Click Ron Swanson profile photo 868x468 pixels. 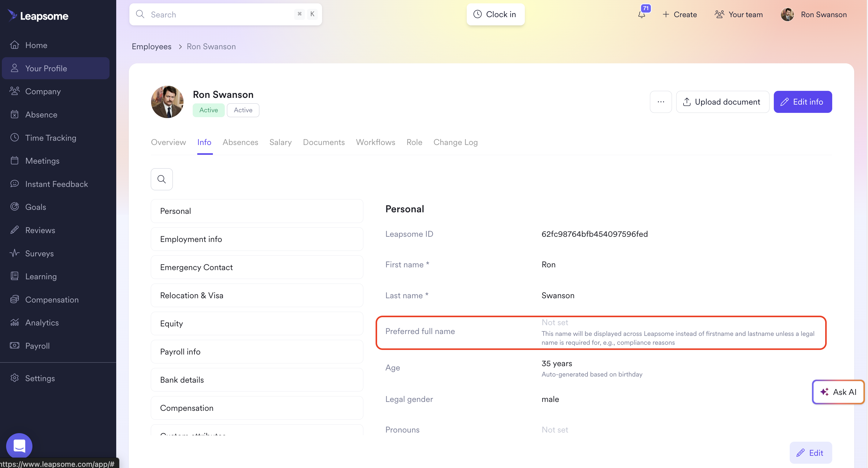tap(167, 102)
